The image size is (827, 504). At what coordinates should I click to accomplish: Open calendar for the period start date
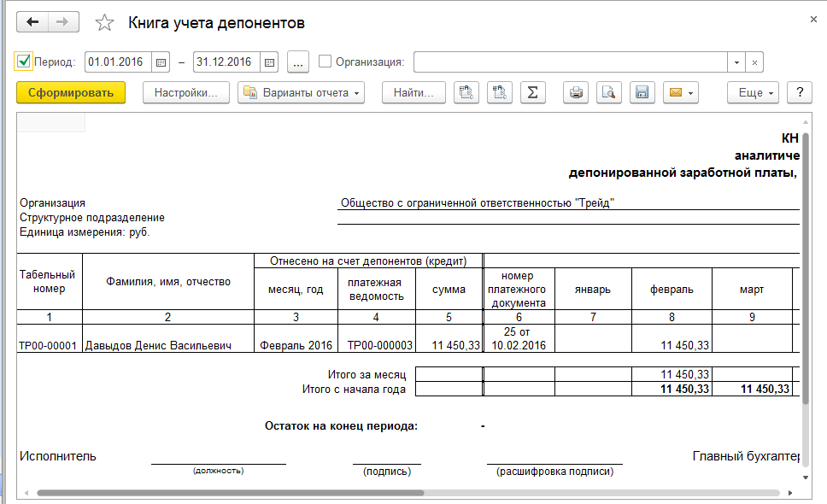click(x=161, y=62)
